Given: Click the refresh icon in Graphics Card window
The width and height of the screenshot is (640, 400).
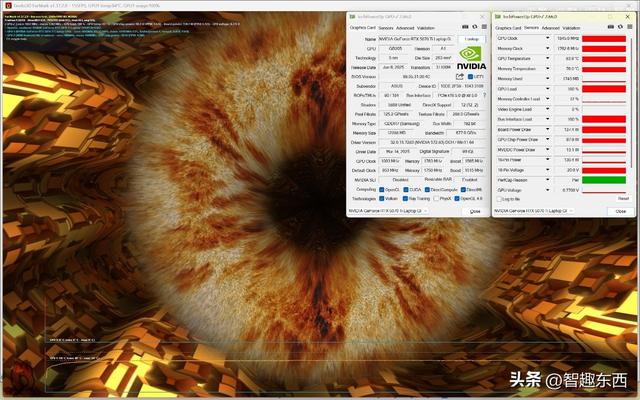Looking at the screenshot, I should tap(475, 27).
